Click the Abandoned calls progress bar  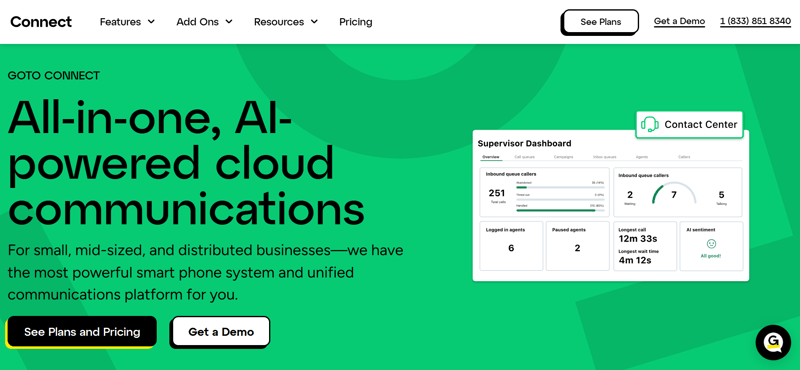coord(560,187)
